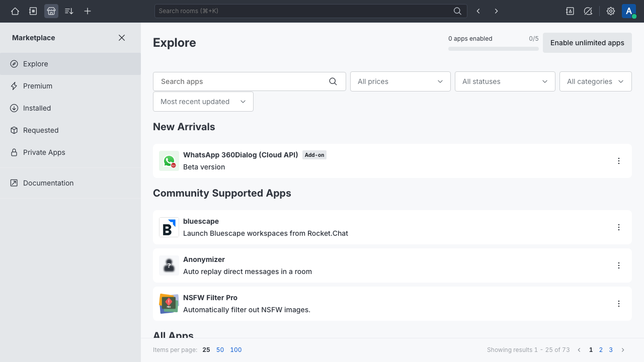Go to results page 1
The height and width of the screenshot is (362, 644).
click(x=591, y=350)
